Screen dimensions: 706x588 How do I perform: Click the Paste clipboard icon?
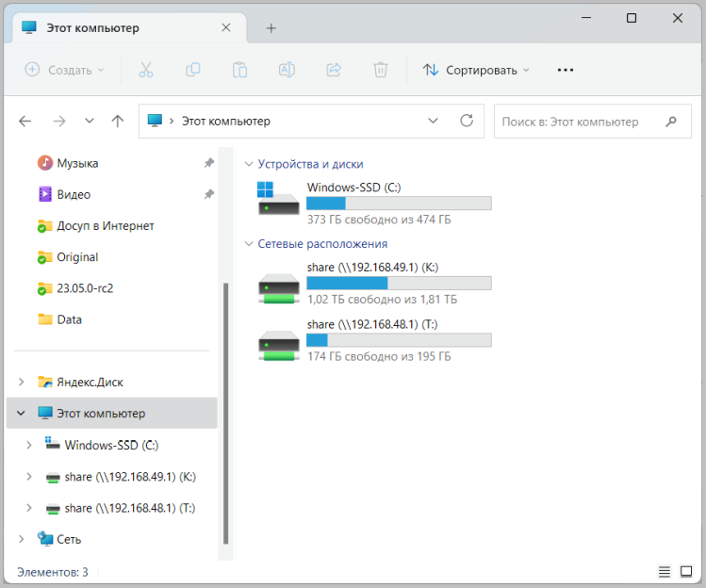point(240,70)
